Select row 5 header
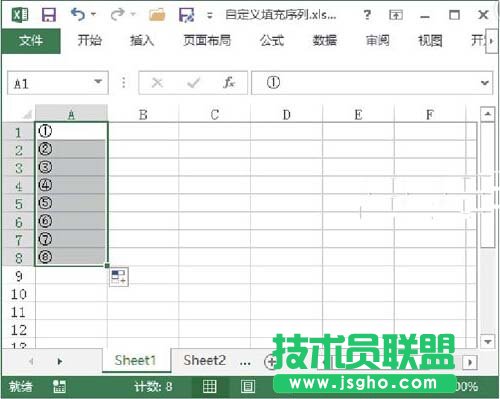 pos(18,204)
